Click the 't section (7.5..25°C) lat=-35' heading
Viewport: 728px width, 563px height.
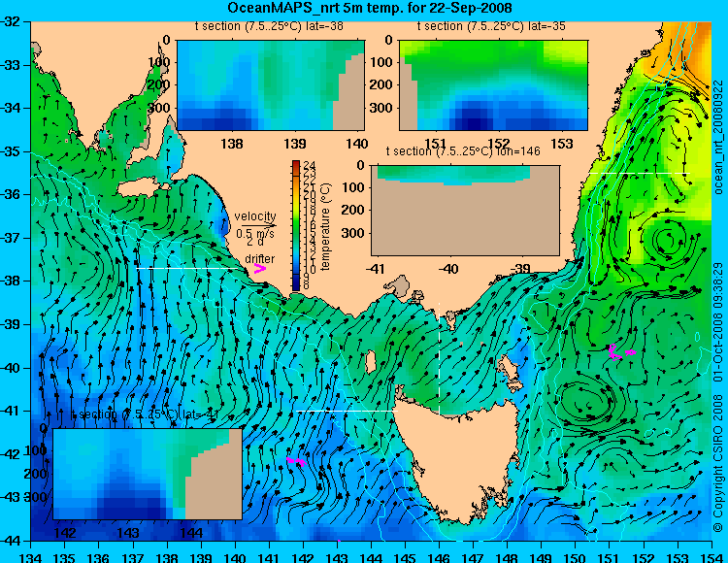coord(491,26)
